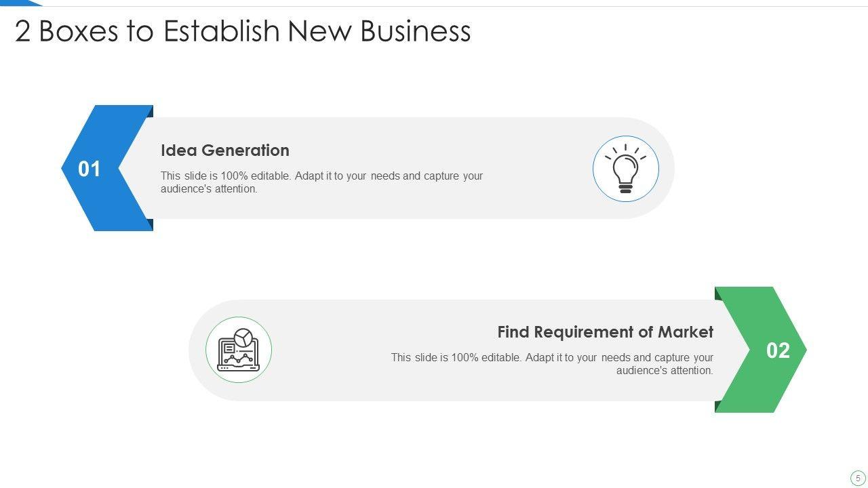Click the Find Requirement of Market heading

click(605, 332)
